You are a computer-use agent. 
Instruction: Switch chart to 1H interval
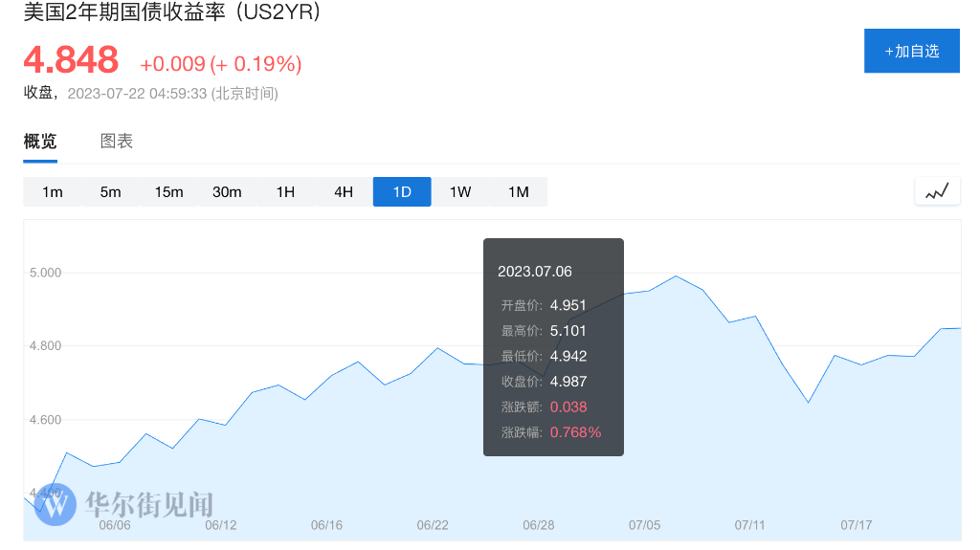coord(285,192)
